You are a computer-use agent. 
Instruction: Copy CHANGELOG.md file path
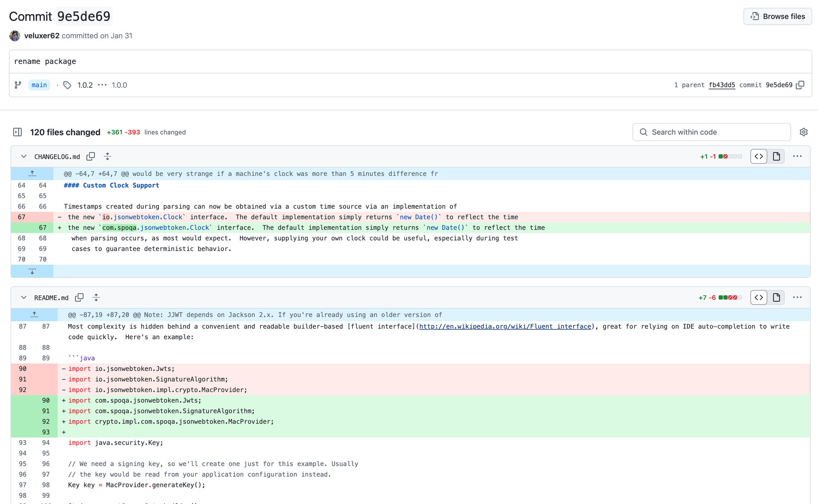tap(91, 156)
